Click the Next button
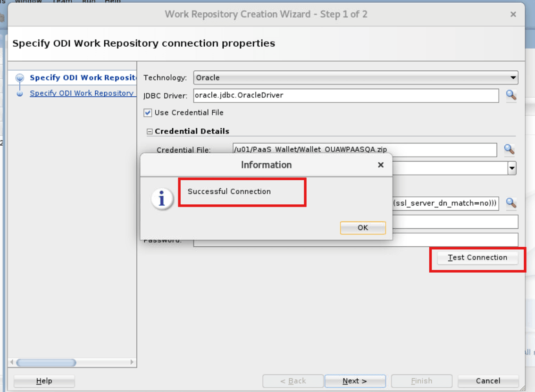Image resolution: width=535 pixels, height=392 pixels. pyautogui.click(x=355, y=381)
